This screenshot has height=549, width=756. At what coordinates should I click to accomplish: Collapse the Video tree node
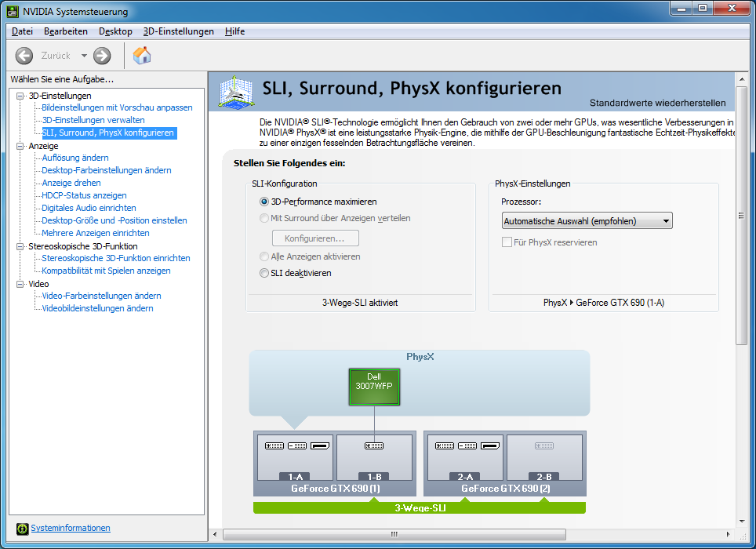click(20, 284)
